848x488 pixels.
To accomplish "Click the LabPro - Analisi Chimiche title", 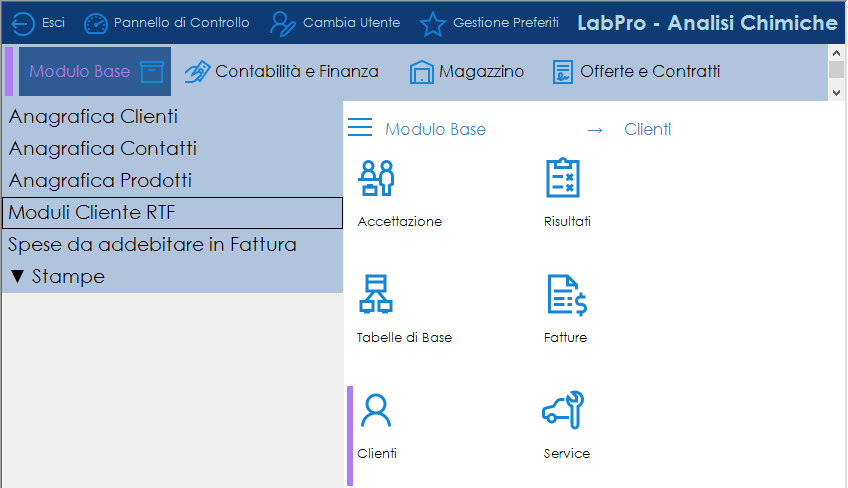I will click(707, 23).
